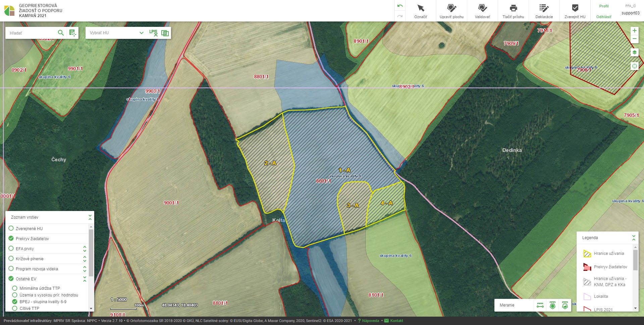Click the 8801/1 parcel number on map

pos(261,77)
